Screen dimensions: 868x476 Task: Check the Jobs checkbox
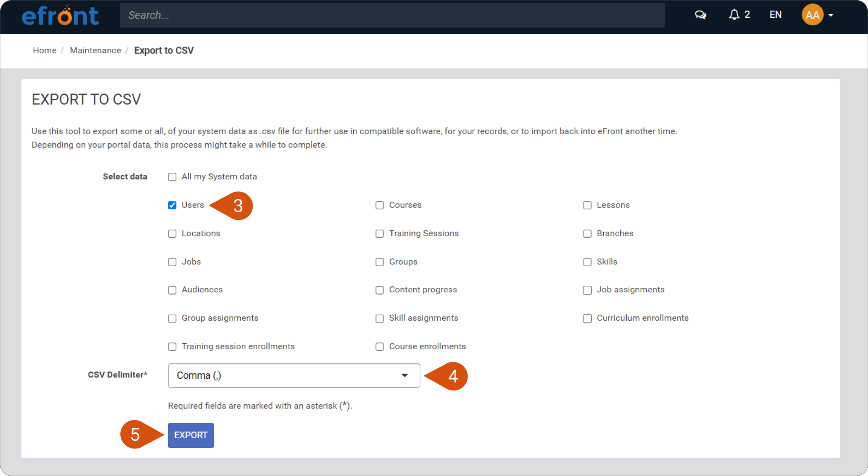click(172, 262)
